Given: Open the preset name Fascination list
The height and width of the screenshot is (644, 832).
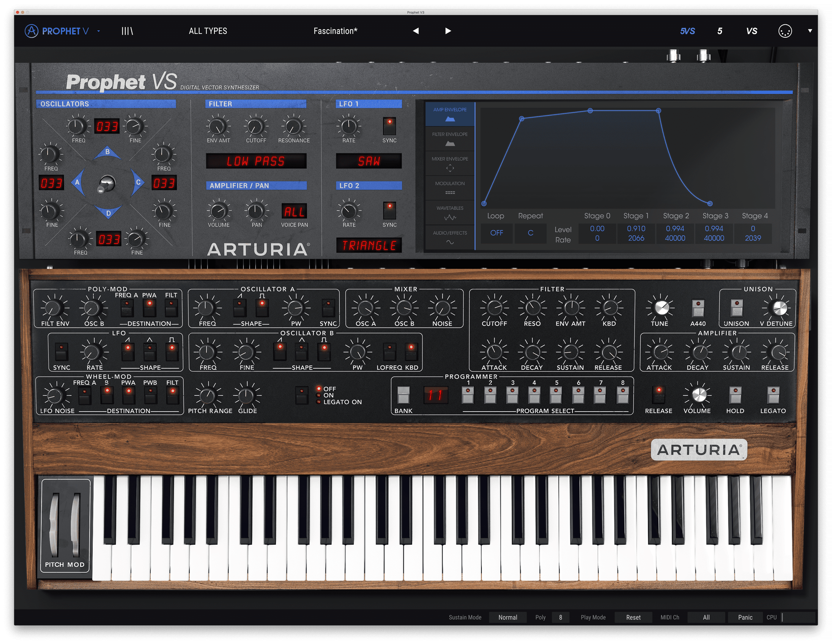Looking at the screenshot, I should click(335, 31).
